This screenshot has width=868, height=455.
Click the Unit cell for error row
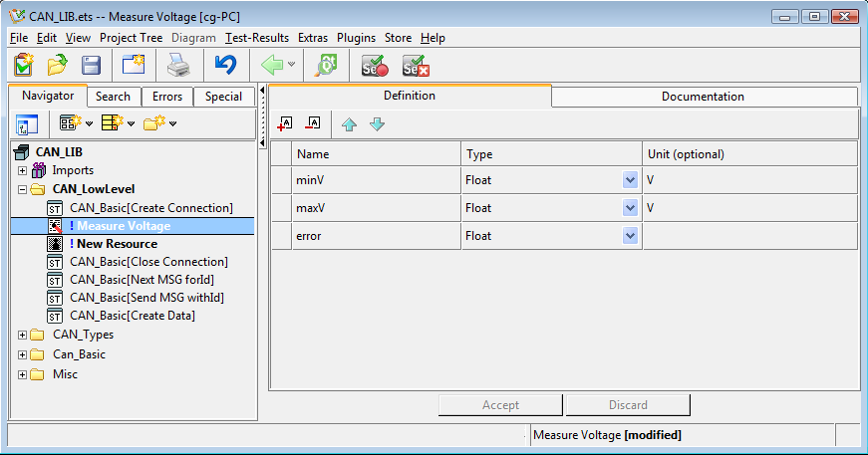(x=749, y=236)
